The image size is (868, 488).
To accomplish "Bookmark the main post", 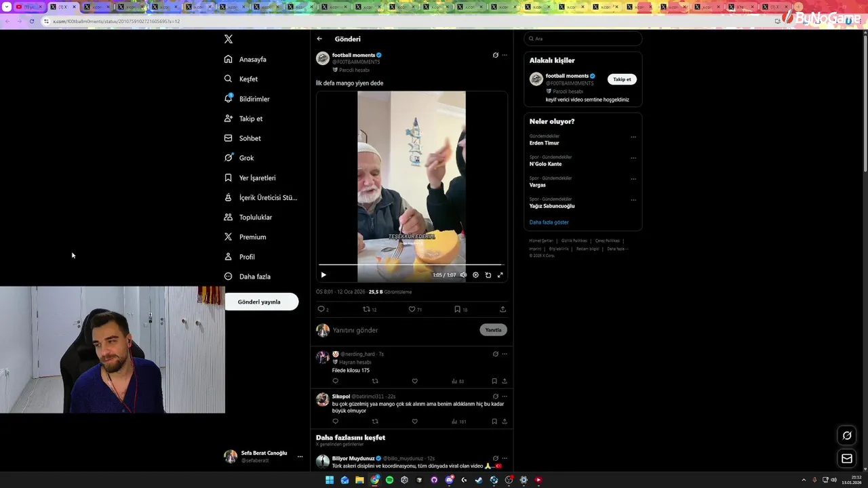I will pyautogui.click(x=460, y=309).
